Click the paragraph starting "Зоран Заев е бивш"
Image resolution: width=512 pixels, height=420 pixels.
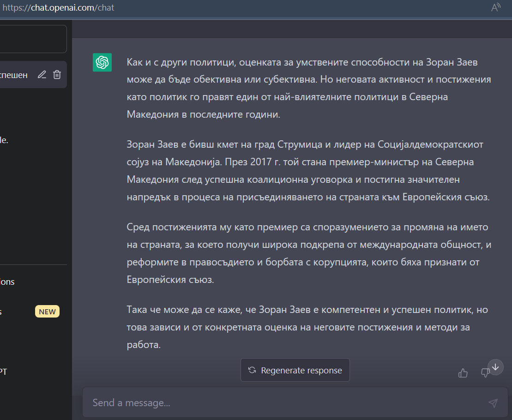pyautogui.click(x=308, y=170)
